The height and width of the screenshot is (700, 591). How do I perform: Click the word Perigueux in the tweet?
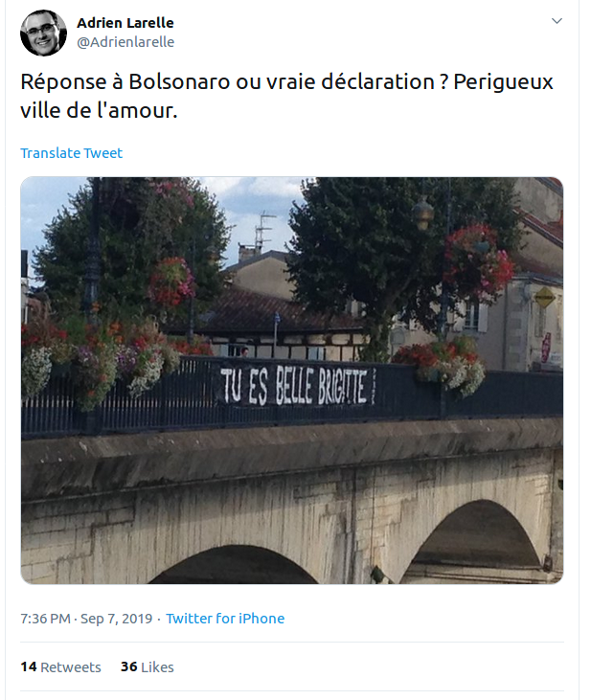504,82
